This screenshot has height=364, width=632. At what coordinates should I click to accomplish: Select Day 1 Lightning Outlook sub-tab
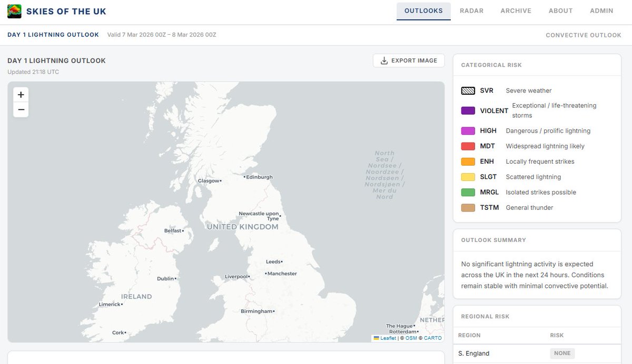(x=53, y=35)
